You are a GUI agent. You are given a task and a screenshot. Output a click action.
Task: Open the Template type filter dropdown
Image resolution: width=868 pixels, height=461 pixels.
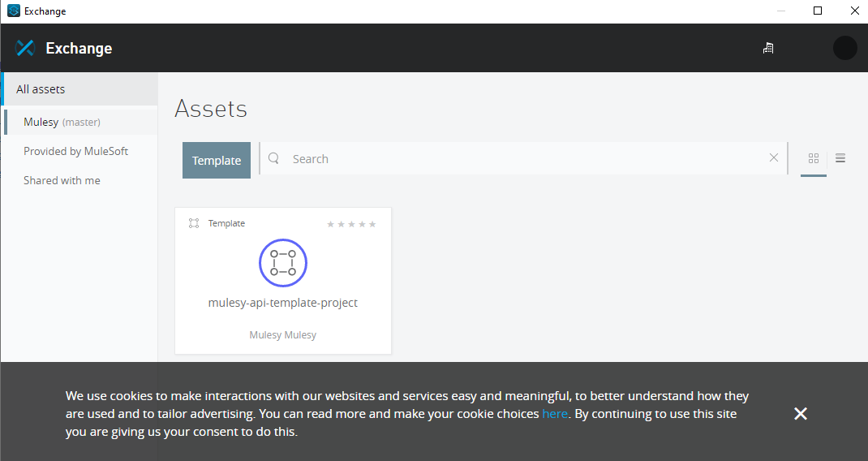[217, 160]
